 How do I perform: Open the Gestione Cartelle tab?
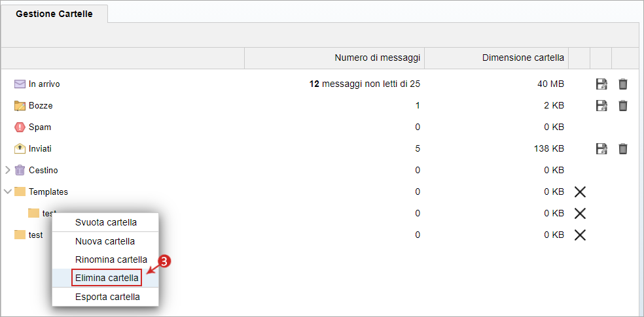tap(54, 14)
